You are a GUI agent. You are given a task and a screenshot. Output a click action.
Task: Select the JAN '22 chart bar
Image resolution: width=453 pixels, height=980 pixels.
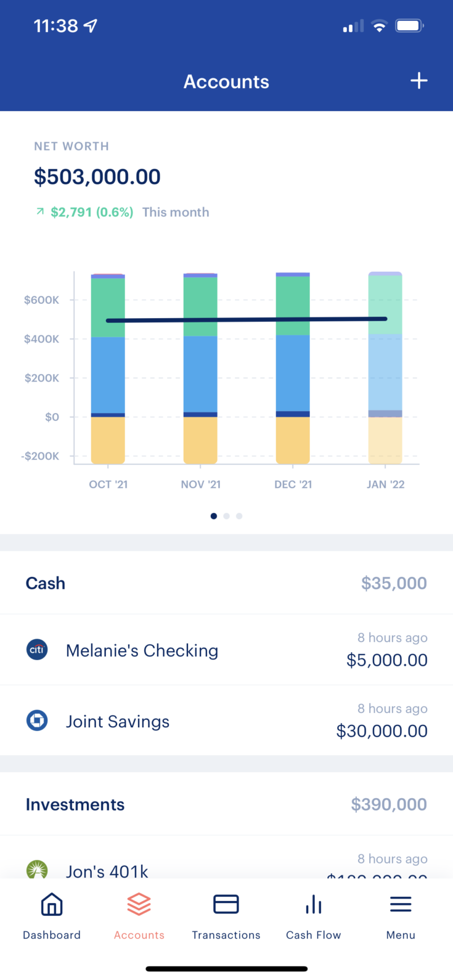pos(385,368)
